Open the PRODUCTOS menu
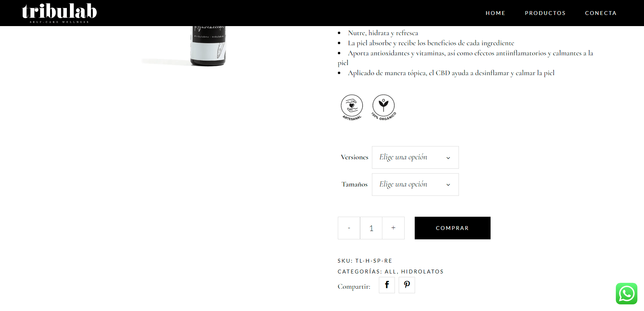The height and width of the screenshot is (311, 644). click(x=545, y=13)
